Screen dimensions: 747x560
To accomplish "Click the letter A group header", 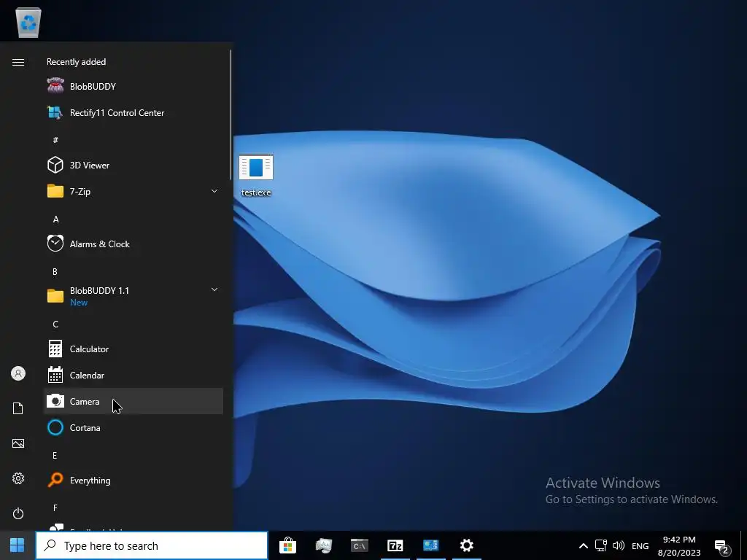I will click(x=55, y=219).
